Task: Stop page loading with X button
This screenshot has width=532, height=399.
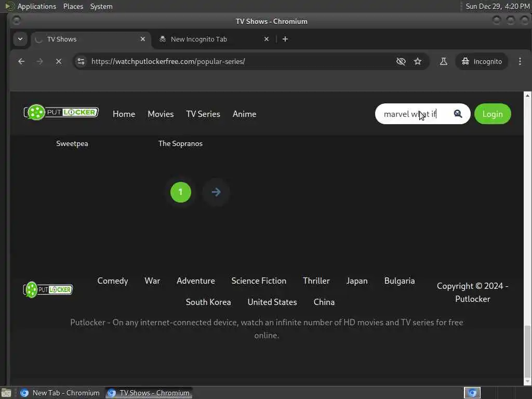Action: (58, 61)
